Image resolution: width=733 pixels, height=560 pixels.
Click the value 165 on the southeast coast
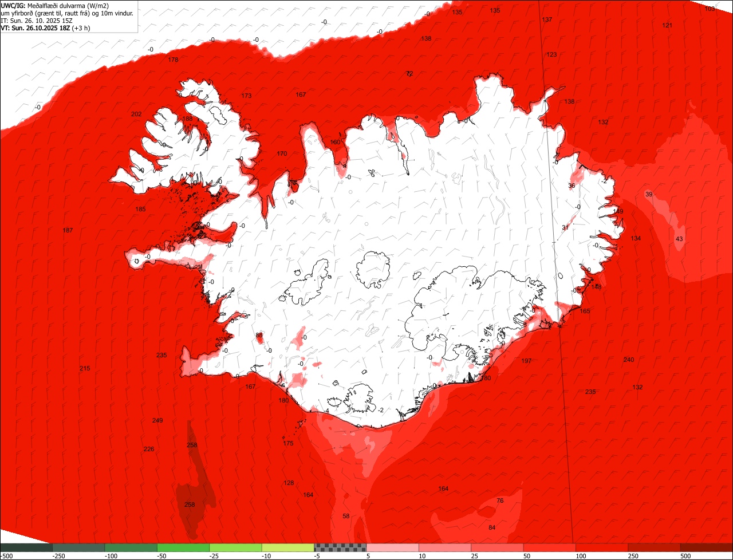tap(585, 311)
